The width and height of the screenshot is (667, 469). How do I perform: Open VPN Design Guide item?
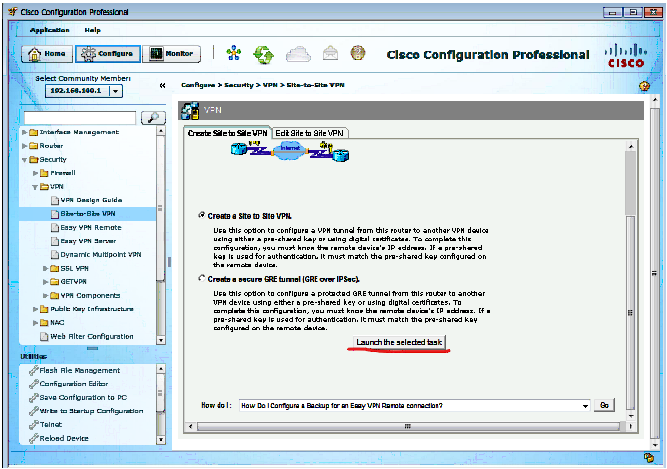[x=91, y=200]
